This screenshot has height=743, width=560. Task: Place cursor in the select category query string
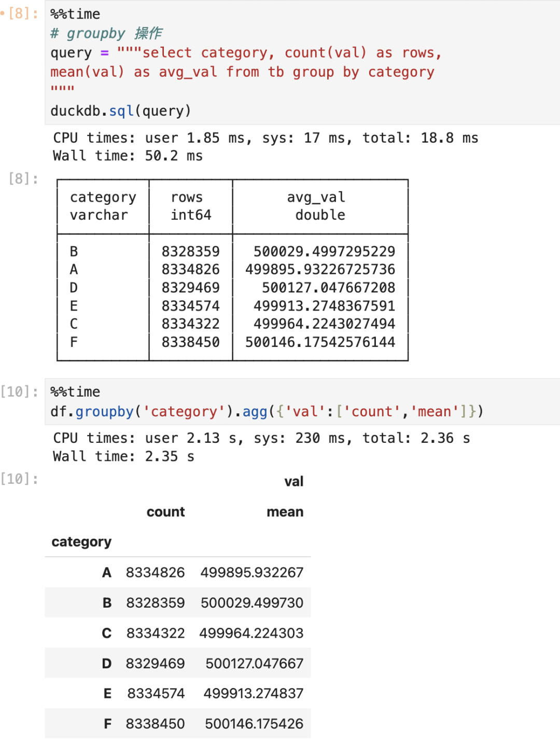(280, 53)
